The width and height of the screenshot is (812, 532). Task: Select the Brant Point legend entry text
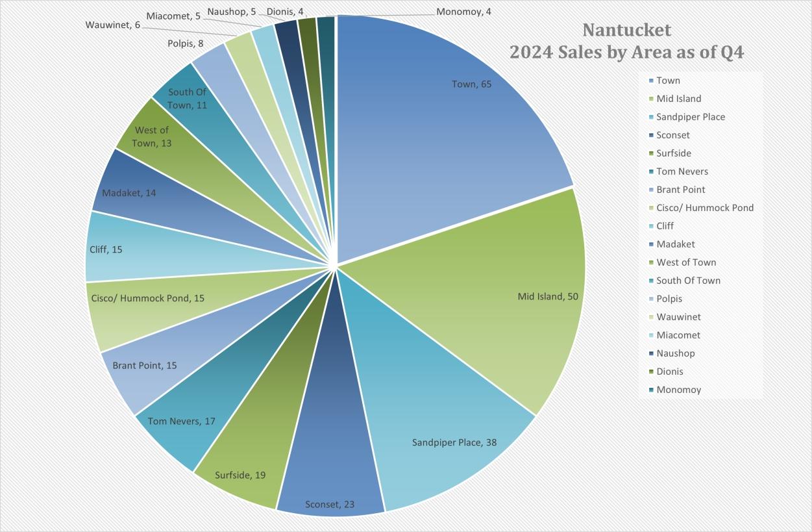coord(681,190)
